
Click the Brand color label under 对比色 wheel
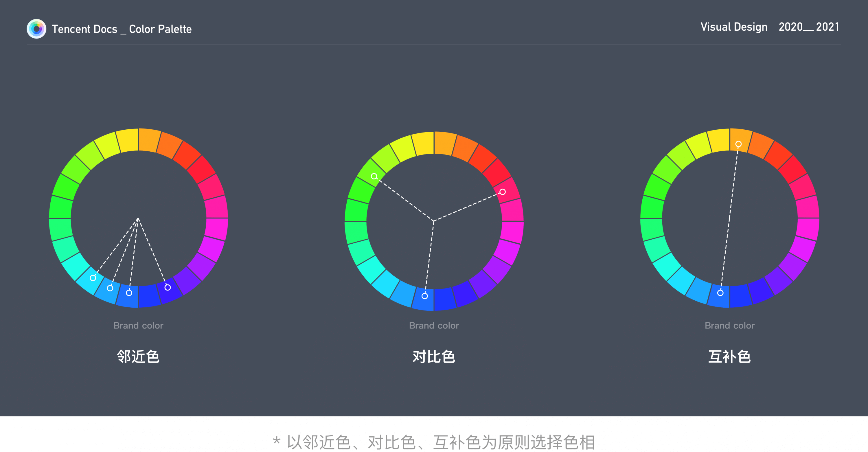tap(434, 325)
